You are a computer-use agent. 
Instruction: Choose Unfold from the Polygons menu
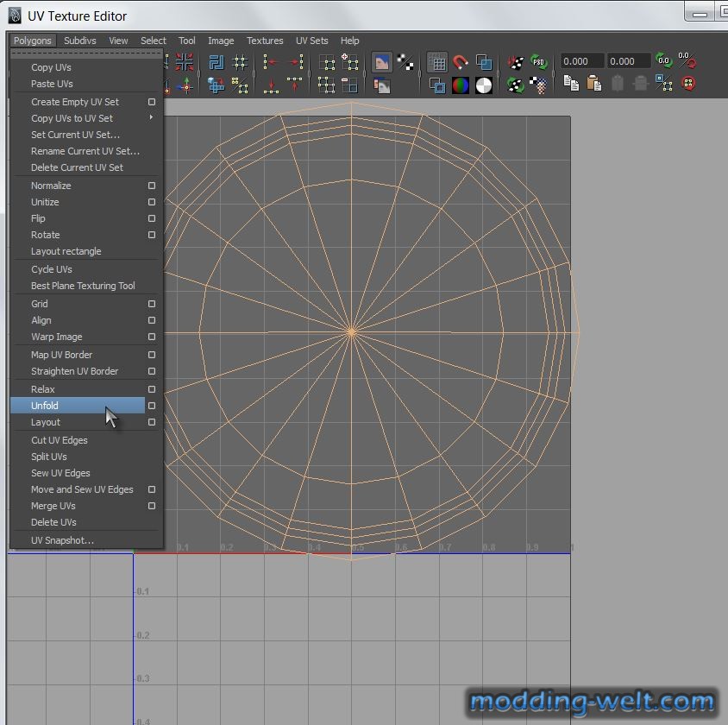tap(78, 406)
